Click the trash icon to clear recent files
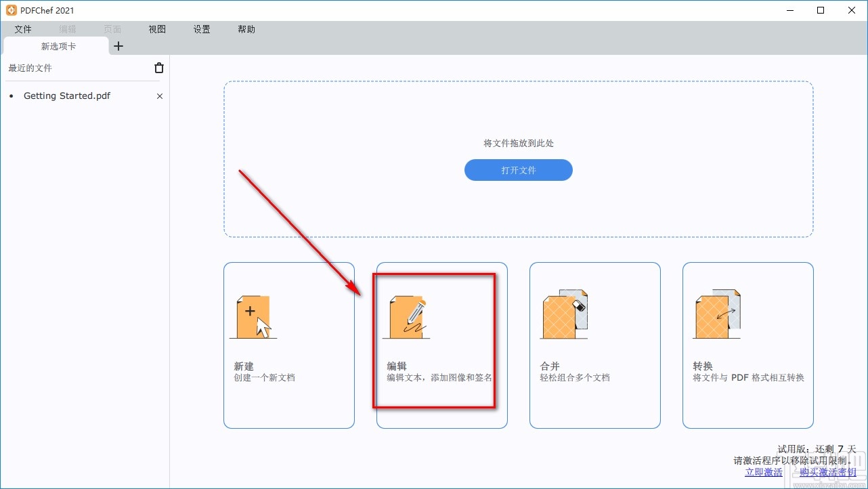The image size is (868, 489). (158, 68)
